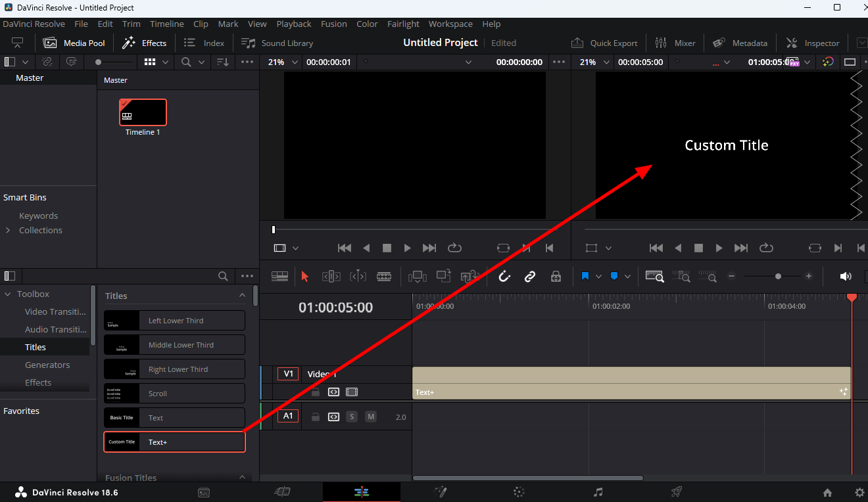Expand the Collections smart bin
This screenshot has width=868, height=502.
tap(8, 230)
